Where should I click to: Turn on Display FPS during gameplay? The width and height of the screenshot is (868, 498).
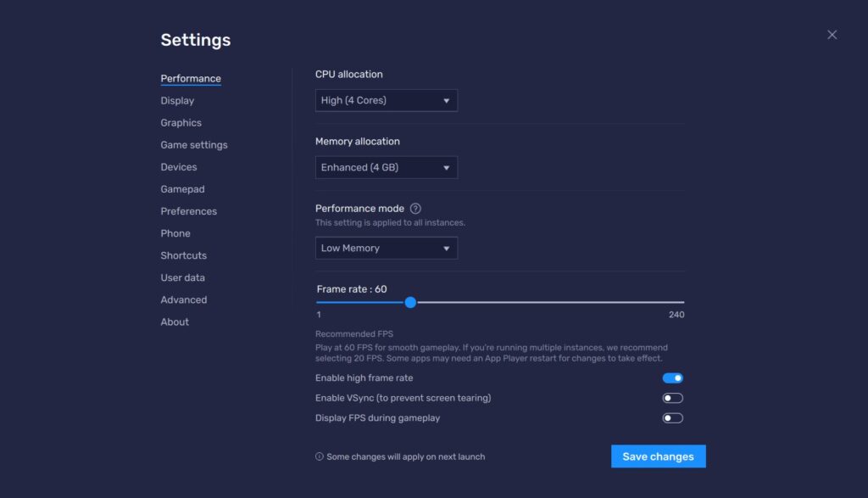(x=672, y=417)
